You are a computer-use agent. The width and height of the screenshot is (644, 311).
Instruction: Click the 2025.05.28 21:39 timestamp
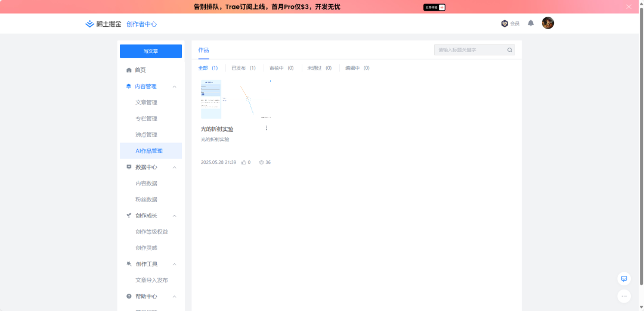(x=218, y=163)
